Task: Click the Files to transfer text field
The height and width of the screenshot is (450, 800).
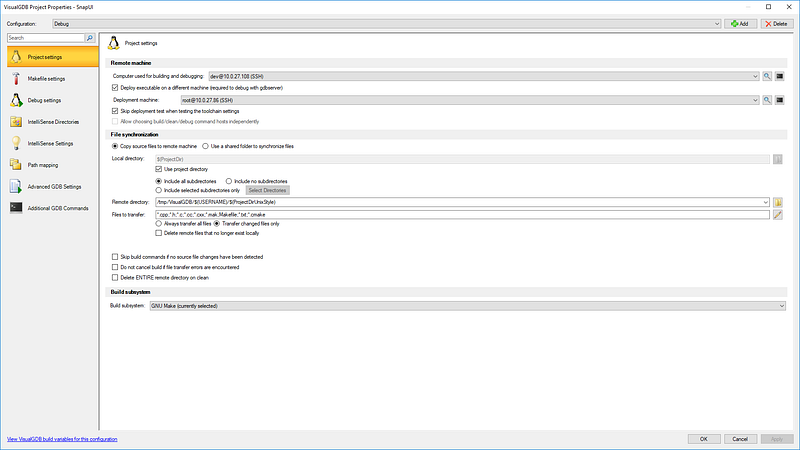Action: tap(462, 215)
